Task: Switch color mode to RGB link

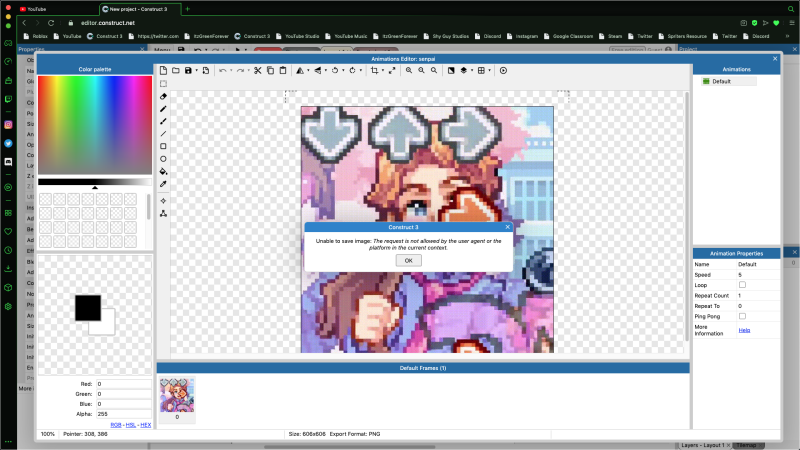Action: (x=116, y=425)
